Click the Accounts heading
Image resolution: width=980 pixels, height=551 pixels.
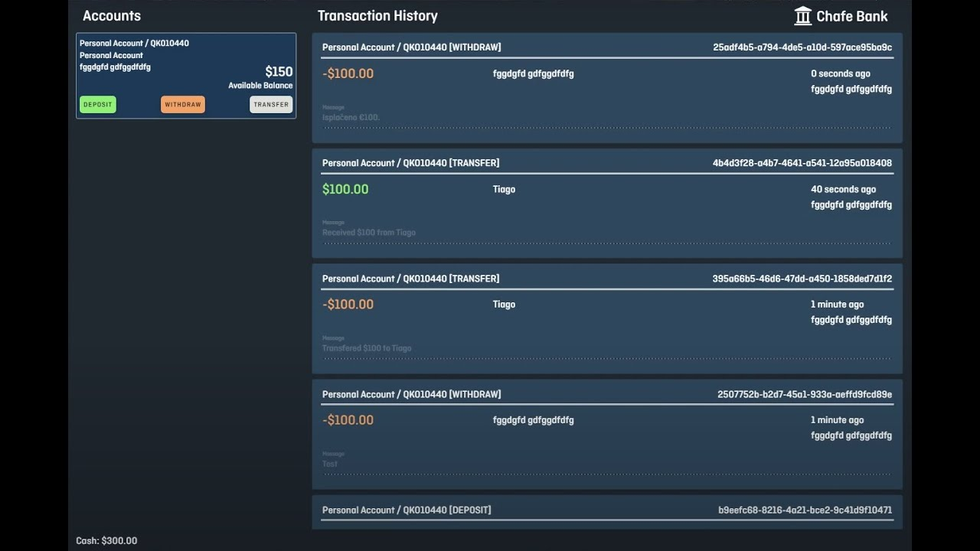[x=112, y=16]
